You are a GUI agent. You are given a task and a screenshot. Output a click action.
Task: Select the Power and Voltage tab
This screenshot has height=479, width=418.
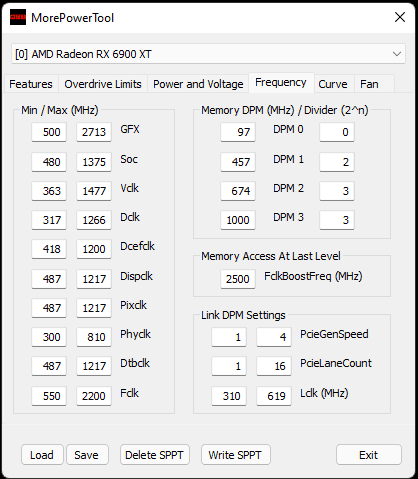tap(198, 84)
